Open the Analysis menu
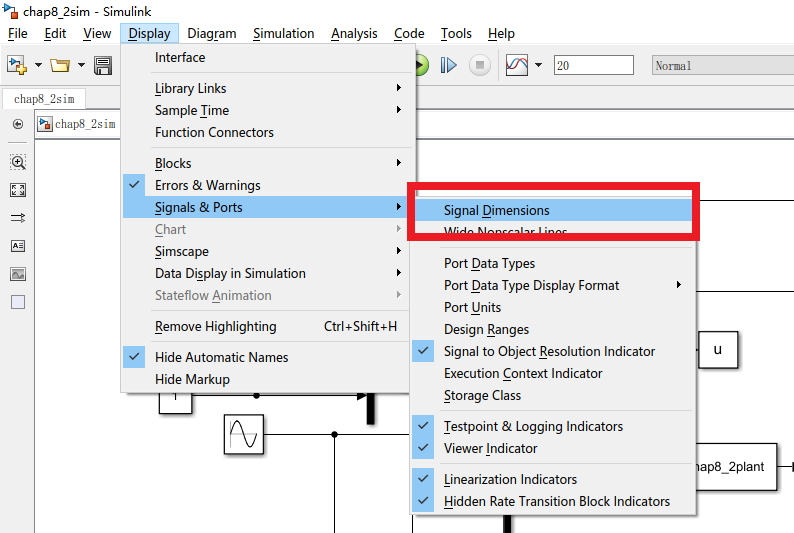Viewport: 794px width, 533px height. coord(354,33)
